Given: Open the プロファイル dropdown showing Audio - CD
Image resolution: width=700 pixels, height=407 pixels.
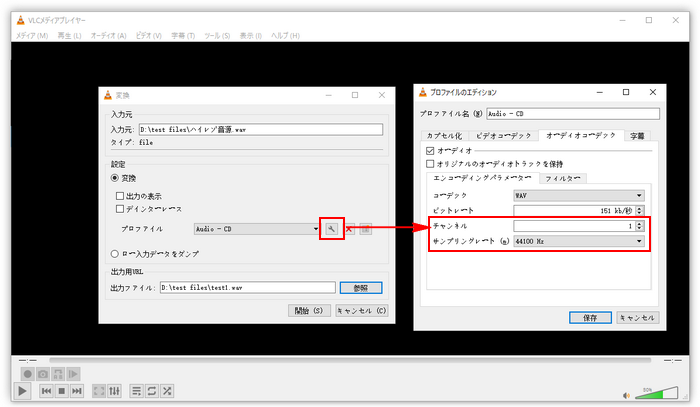Looking at the screenshot, I should 256,229.
